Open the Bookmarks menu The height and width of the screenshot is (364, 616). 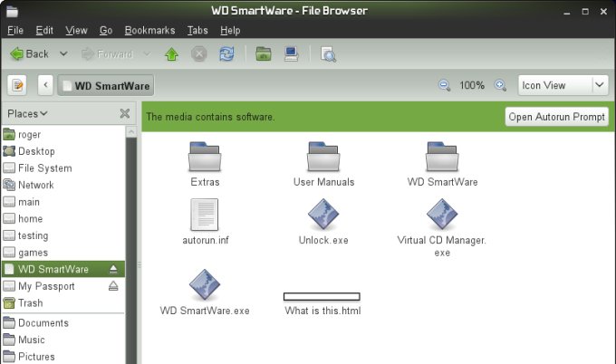click(149, 30)
